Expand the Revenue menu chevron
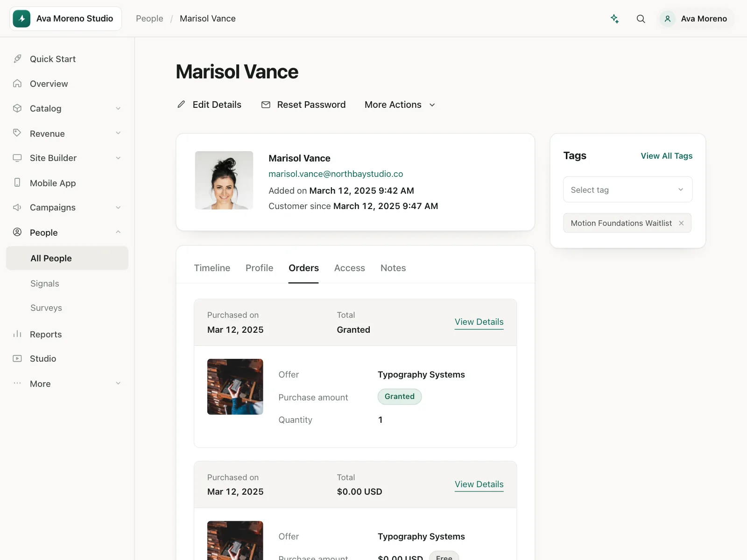The image size is (747, 560). coord(118,133)
